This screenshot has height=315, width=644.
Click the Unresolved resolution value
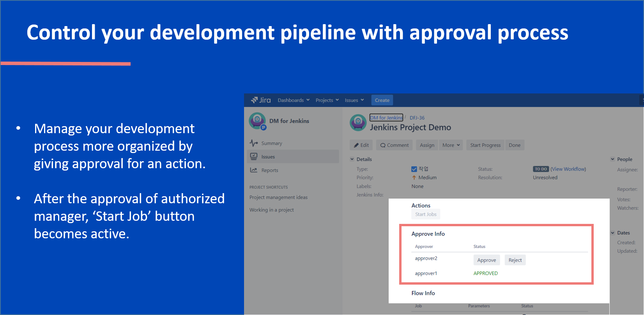point(545,178)
